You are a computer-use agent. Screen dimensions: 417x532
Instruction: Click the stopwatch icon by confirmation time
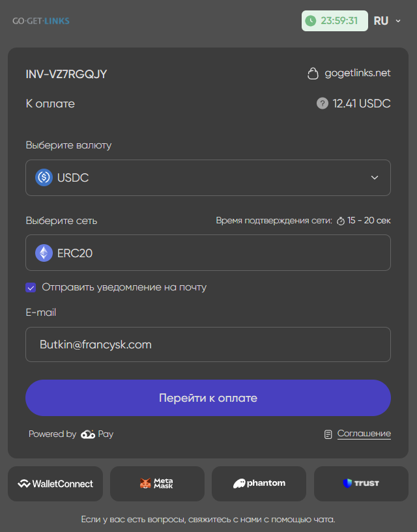tap(341, 221)
